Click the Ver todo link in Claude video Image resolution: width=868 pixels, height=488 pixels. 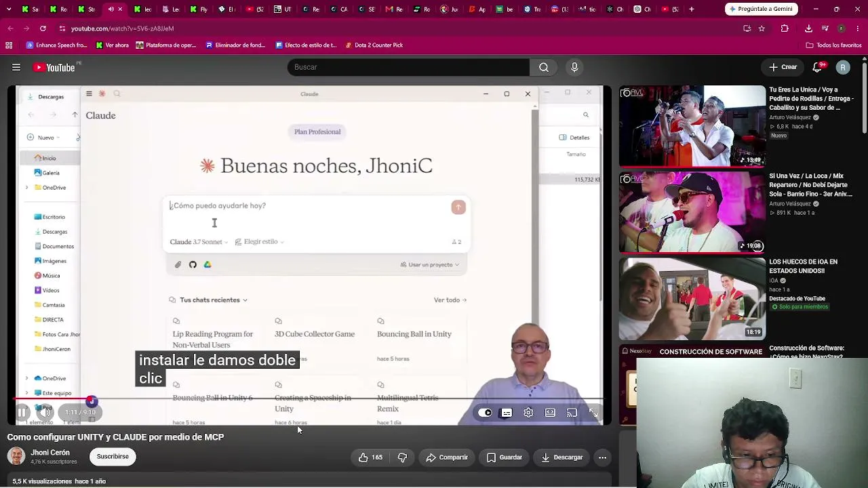click(x=450, y=300)
